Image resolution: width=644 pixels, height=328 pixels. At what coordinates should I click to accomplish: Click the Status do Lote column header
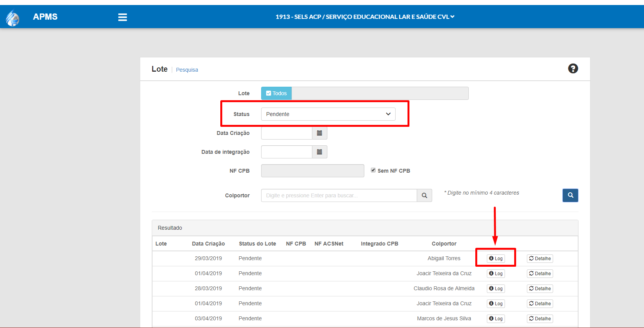click(257, 244)
